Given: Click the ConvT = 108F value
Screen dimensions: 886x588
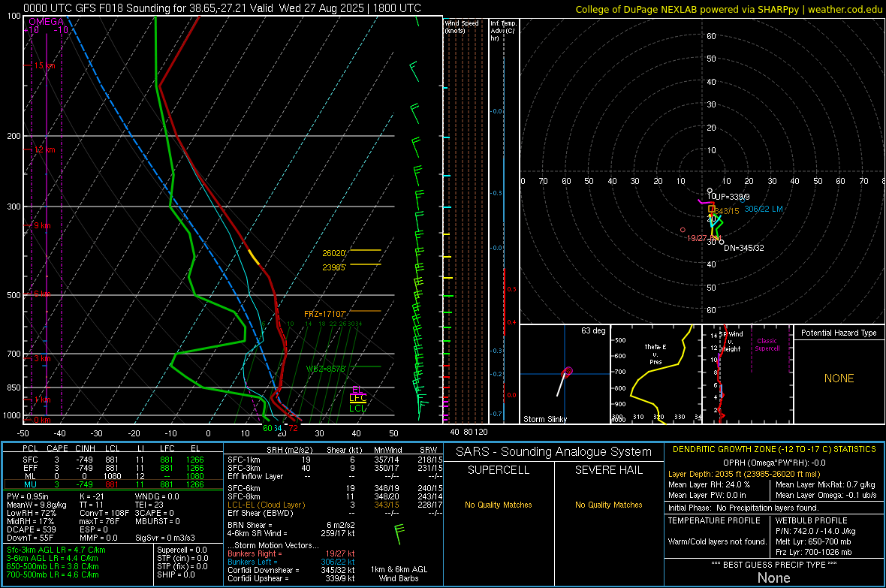Looking at the screenshot, I should (104, 513).
